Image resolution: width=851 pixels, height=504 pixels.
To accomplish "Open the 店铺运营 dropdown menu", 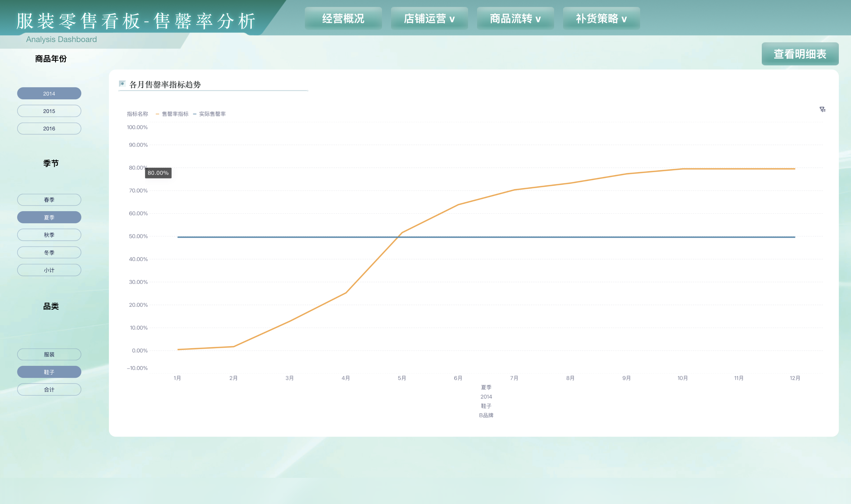I will coord(429,19).
